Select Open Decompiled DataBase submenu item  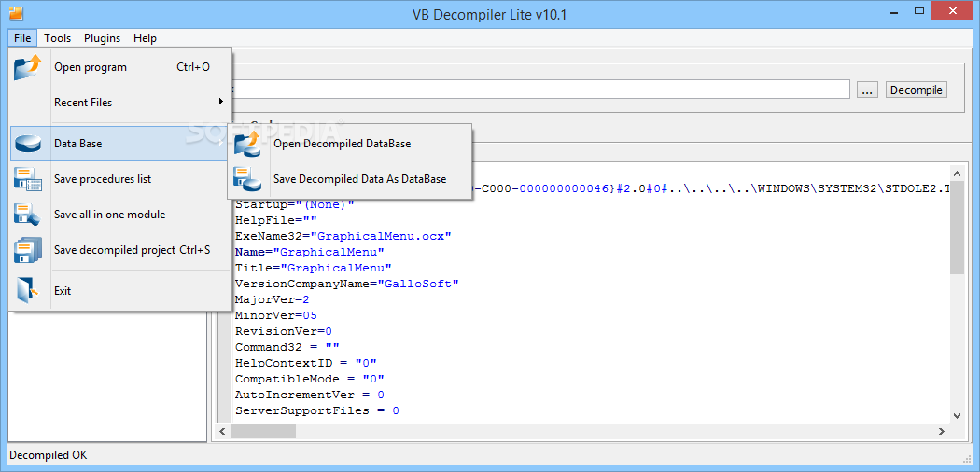tap(349, 144)
